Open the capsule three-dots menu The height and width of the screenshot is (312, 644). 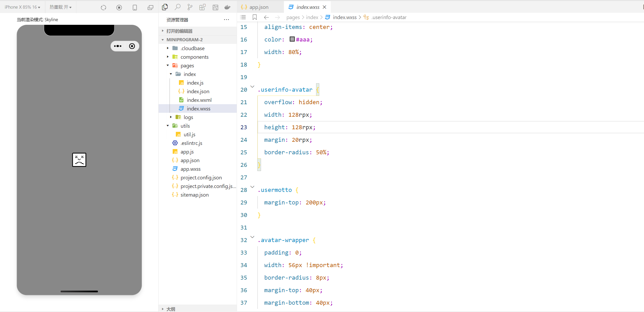pos(118,46)
